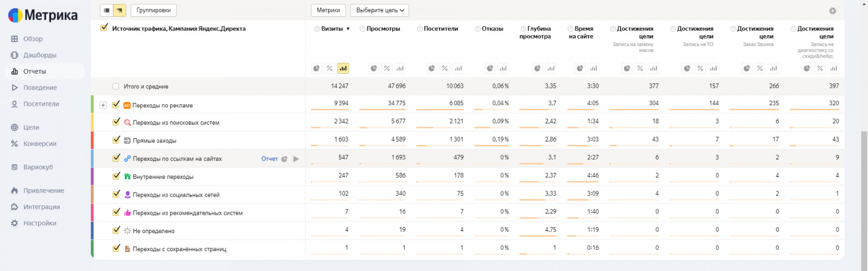Viewport: 868px width, 271px height.
Task: Click pie chart icon under Отказы column
Action: 490,68
